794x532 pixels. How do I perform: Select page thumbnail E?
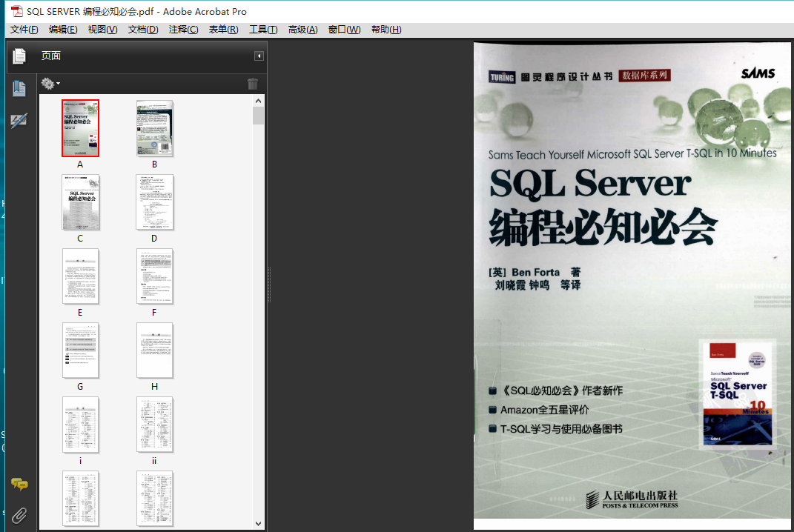click(81, 276)
